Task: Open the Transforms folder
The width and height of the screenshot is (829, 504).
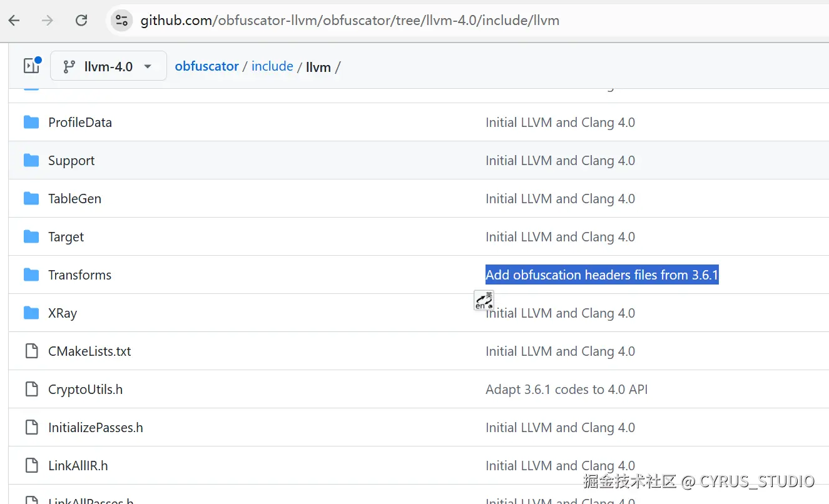Action: coord(79,275)
